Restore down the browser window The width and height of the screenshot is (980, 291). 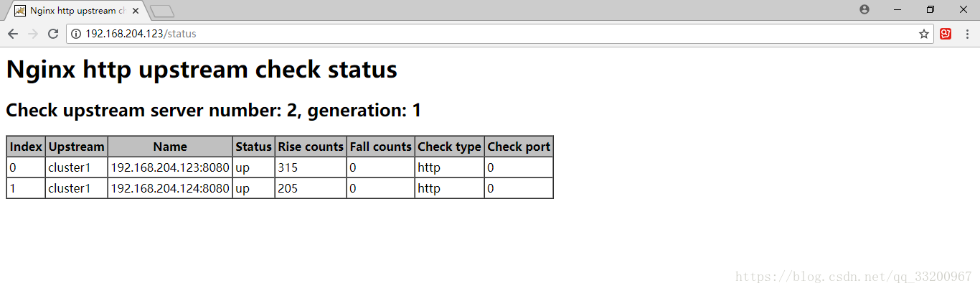pyautogui.click(x=930, y=10)
